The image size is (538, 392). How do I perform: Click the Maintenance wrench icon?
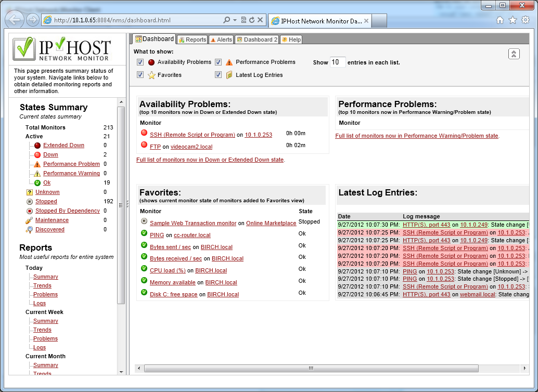(x=30, y=220)
